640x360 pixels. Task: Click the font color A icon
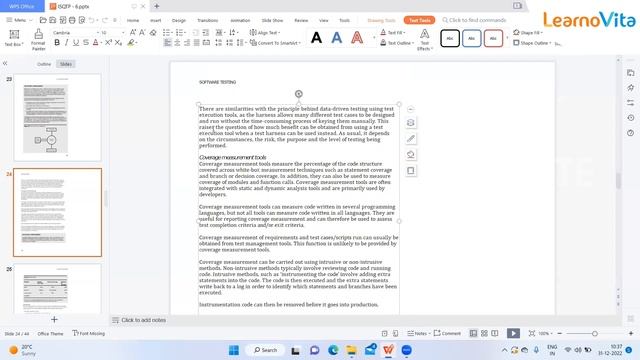click(95, 42)
